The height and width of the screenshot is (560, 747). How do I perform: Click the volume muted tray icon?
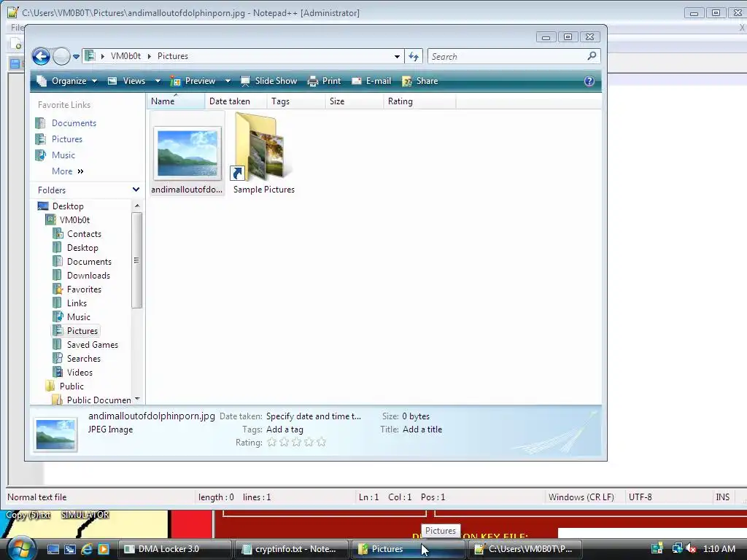(692, 549)
